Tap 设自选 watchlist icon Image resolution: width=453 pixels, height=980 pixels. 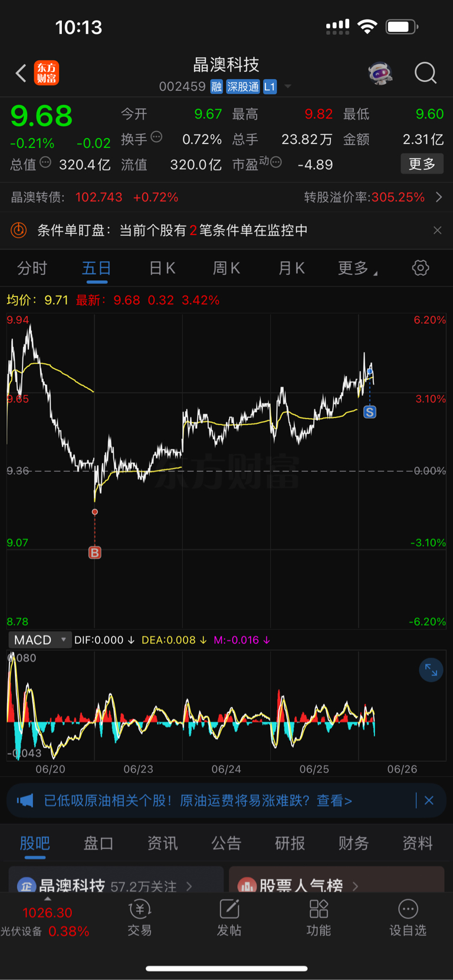pos(408,918)
